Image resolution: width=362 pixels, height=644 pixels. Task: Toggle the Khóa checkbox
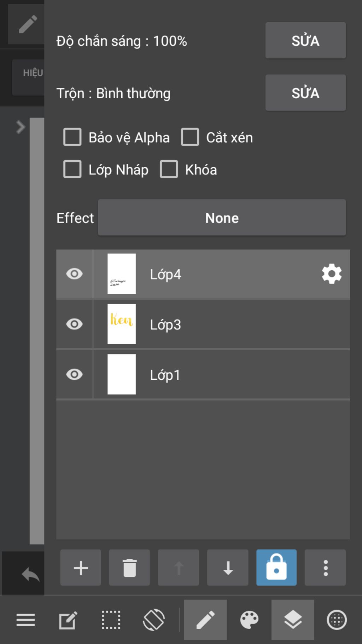coord(169,169)
